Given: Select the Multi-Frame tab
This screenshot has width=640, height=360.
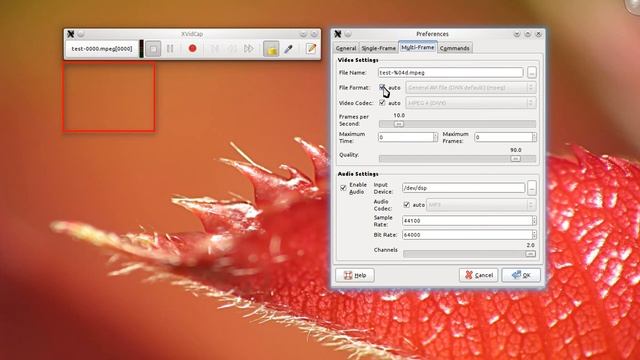Looking at the screenshot, I should click(418, 47).
